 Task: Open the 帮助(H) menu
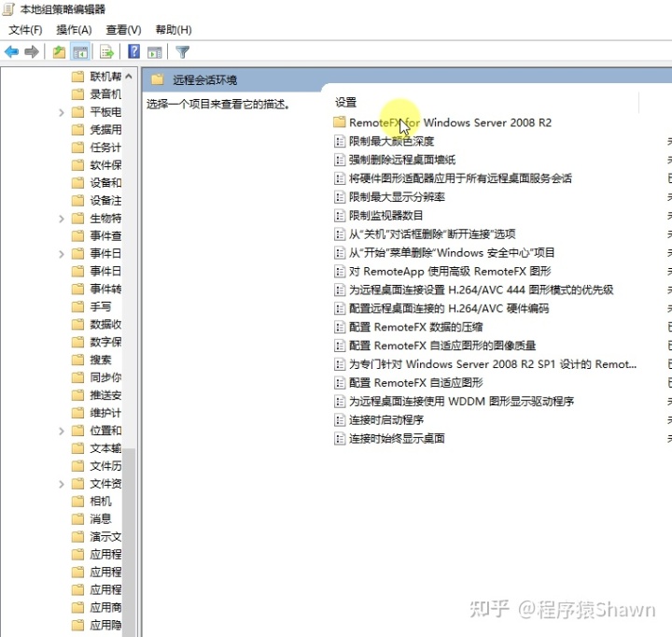click(x=174, y=30)
